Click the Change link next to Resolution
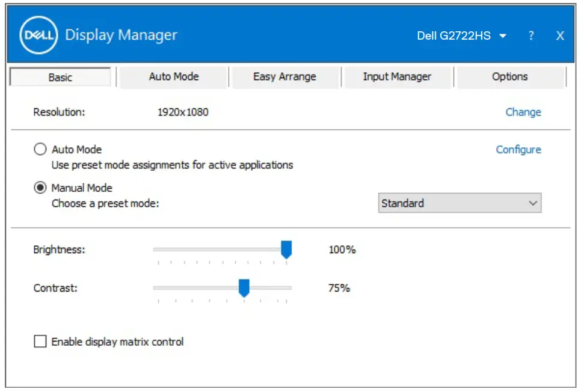This screenshot has width=584, height=392. (x=523, y=112)
